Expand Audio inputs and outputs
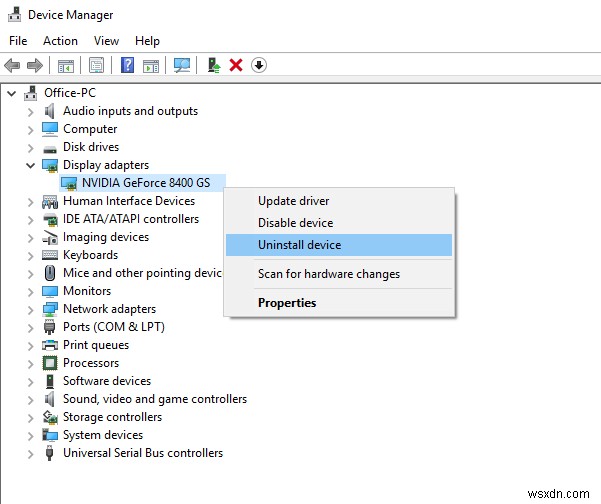 pyautogui.click(x=31, y=112)
